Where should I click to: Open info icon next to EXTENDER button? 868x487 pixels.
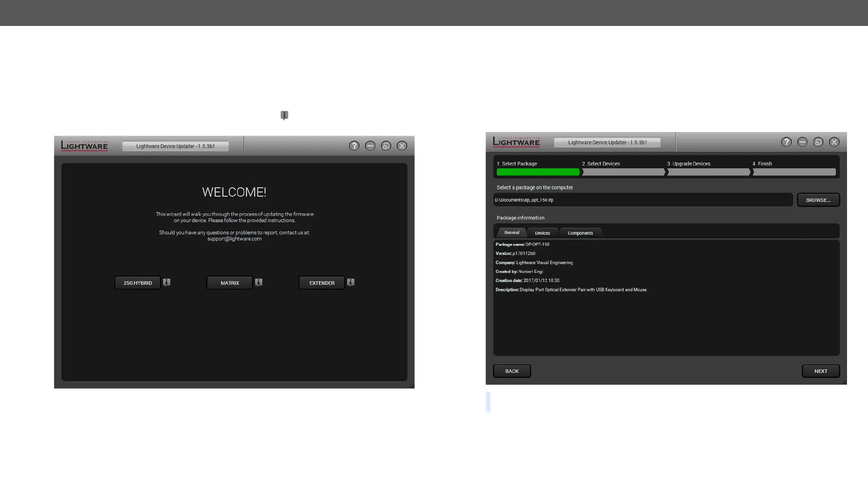(351, 282)
